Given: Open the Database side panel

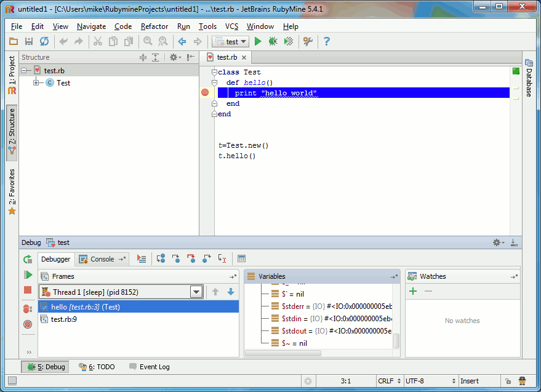Looking at the screenshot, I should click(529, 78).
